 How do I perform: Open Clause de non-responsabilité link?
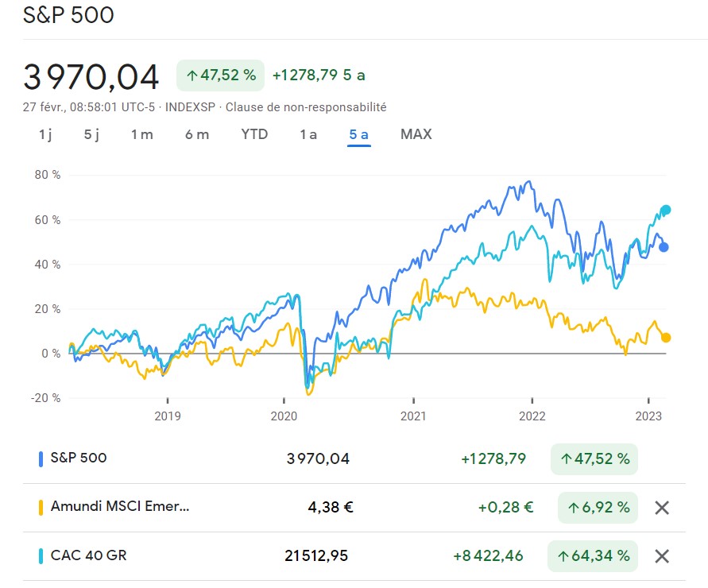306,107
